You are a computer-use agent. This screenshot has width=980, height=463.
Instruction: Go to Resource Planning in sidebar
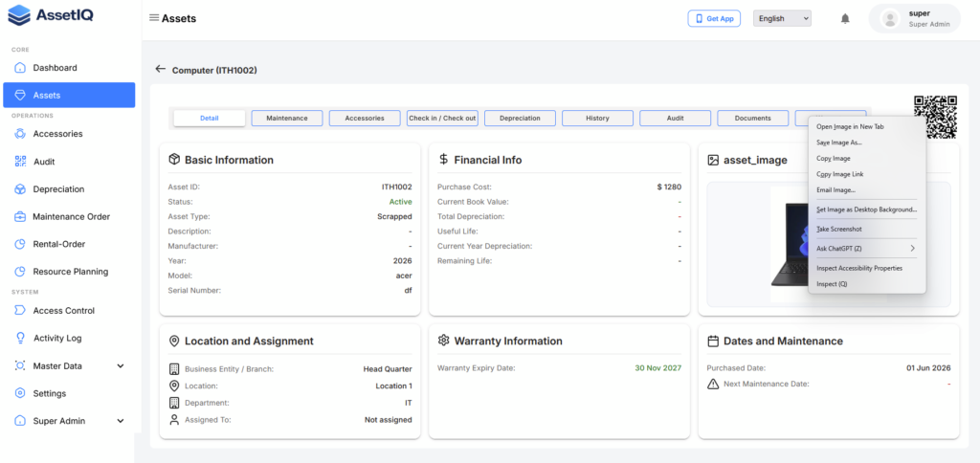(69, 271)
